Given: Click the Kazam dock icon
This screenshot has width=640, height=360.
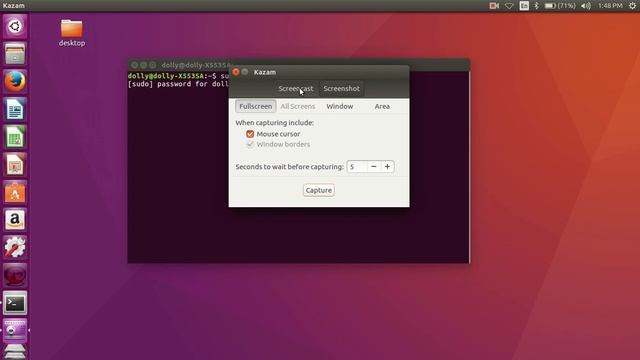Looking at the screenshot, I should (15, 330).
